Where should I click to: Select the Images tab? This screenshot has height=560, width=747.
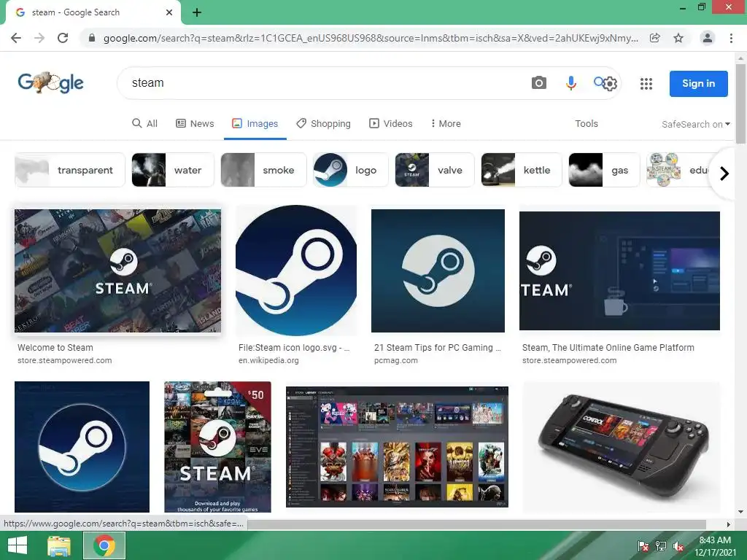pos(255,123)
